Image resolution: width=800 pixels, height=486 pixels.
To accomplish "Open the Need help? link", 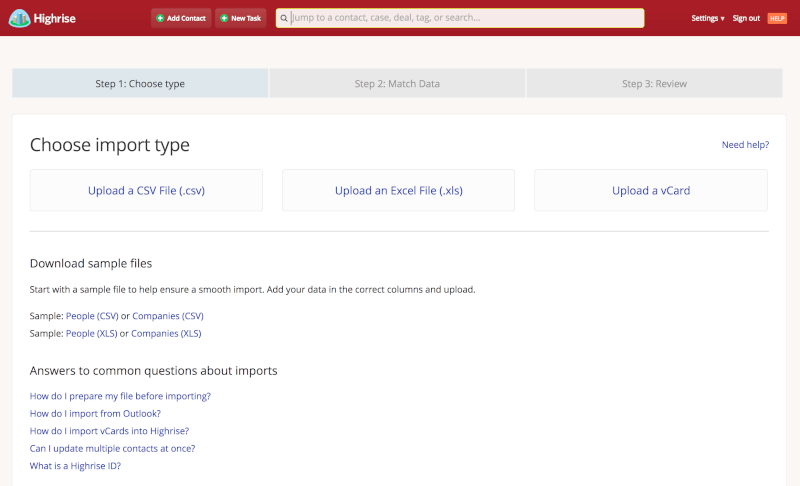I will point(745,145).
